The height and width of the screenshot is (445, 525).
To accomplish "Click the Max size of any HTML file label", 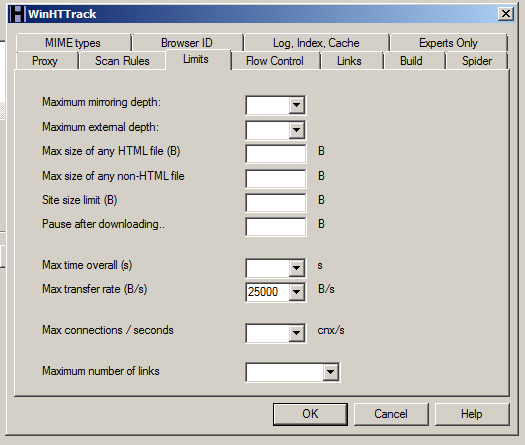I will 111,151.
